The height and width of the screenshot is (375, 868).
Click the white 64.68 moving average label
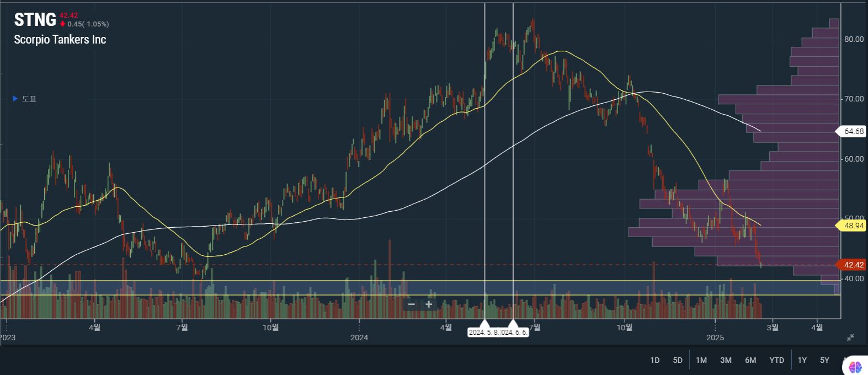[853, 131]
